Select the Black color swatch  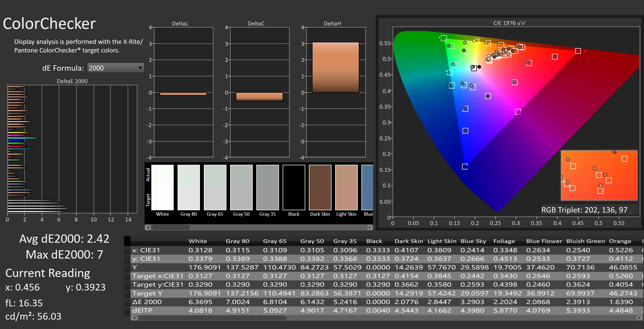coord(294,187)
